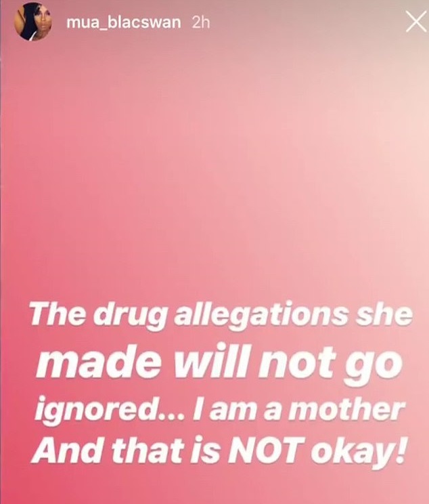
Task: Click the 2h timestamp
Action: click(201, 22)
